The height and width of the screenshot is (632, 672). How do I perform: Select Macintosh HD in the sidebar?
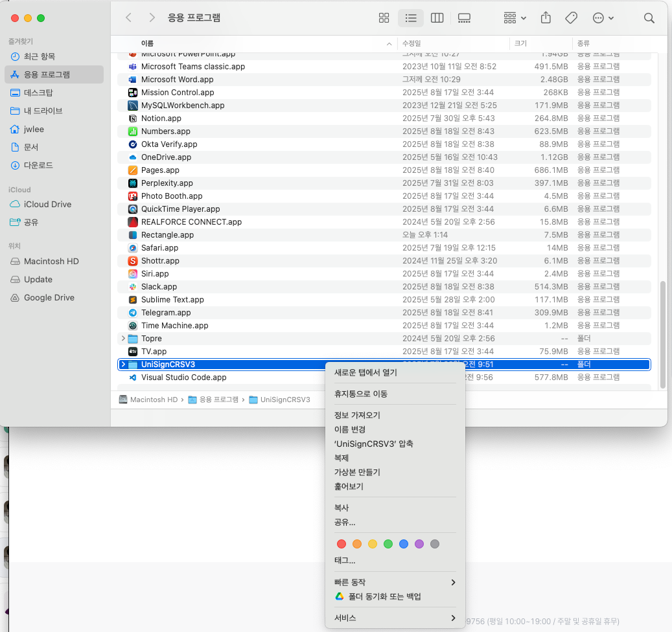pos(54,261)
